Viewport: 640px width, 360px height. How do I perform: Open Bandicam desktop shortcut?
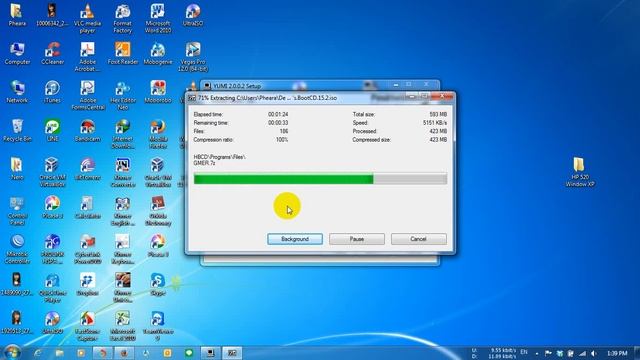(87, 131)
